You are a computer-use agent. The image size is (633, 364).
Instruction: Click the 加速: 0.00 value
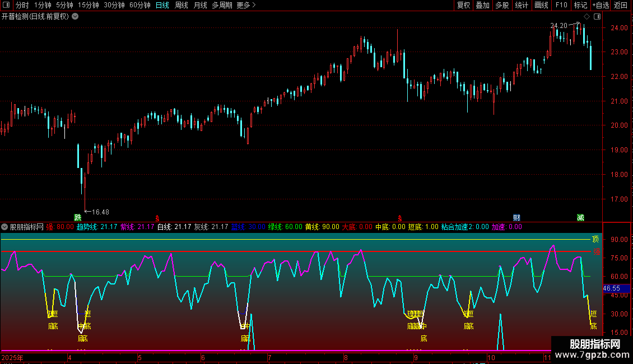coord(506,227)
